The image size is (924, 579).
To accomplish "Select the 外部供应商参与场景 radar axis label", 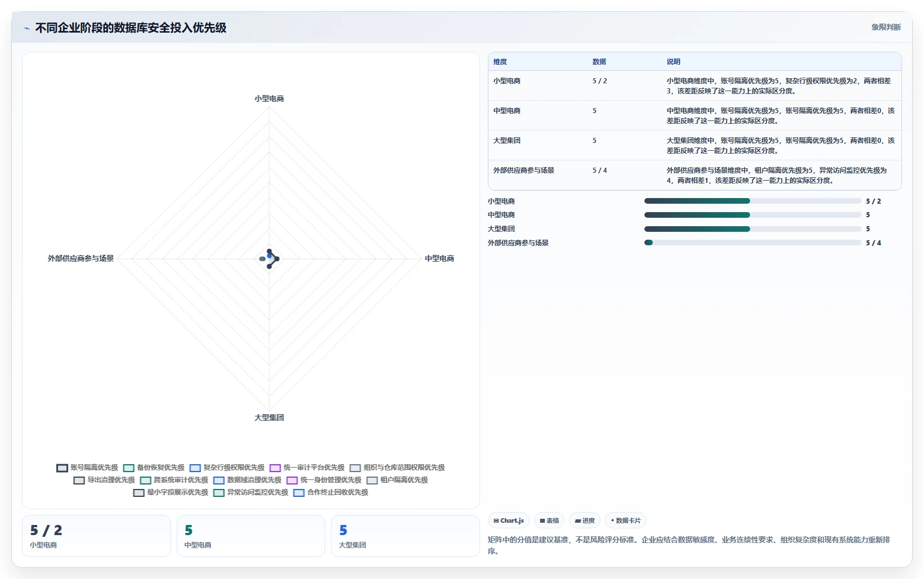I will pyautogui.click(x=80, y=258).
